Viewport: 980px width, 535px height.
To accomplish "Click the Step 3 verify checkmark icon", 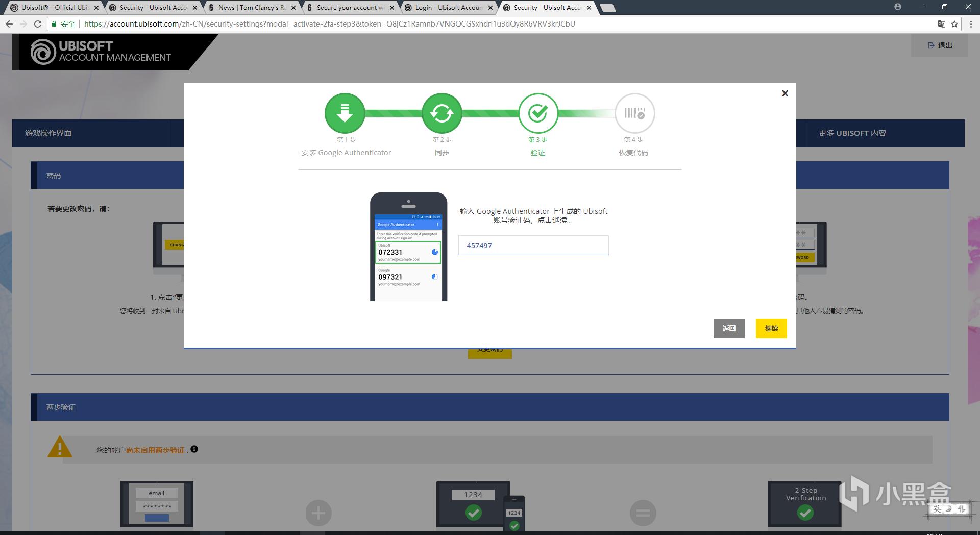I will [x=538, y=113].
